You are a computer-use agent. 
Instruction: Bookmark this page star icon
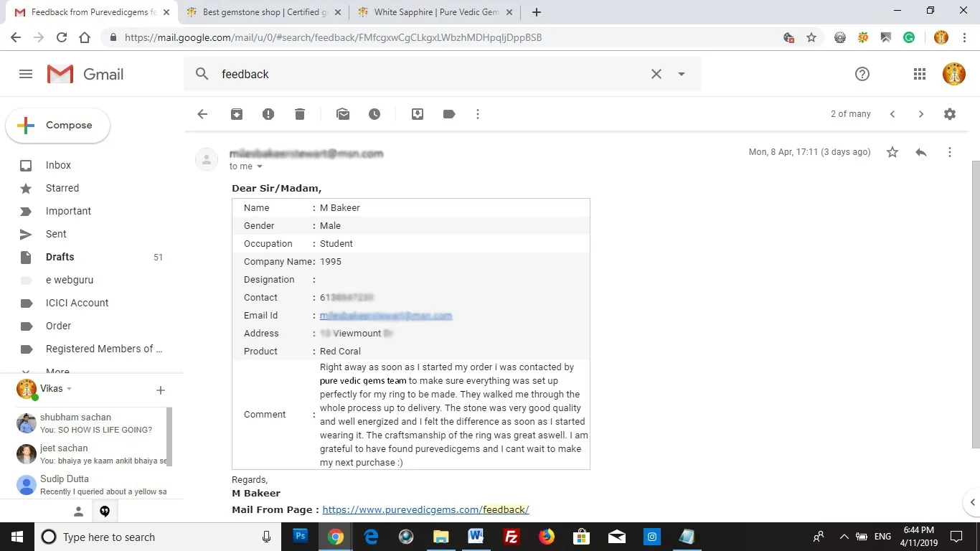(x=811, y=37)
